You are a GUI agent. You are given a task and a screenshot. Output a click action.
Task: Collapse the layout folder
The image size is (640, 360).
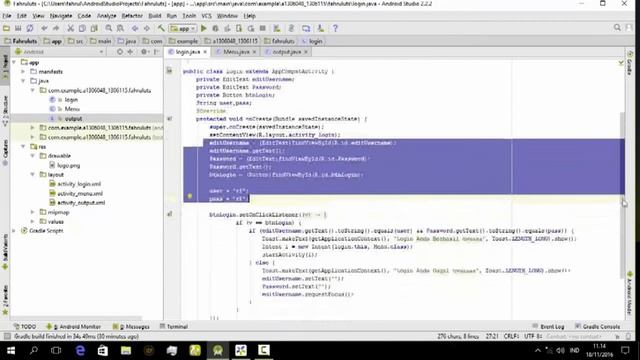(33, 175)
